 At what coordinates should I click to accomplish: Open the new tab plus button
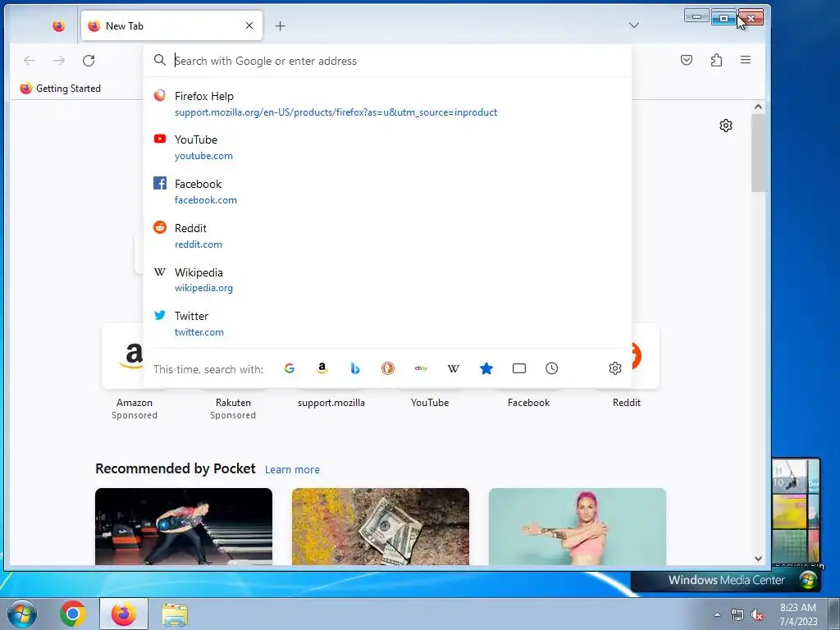click(281, 25)
